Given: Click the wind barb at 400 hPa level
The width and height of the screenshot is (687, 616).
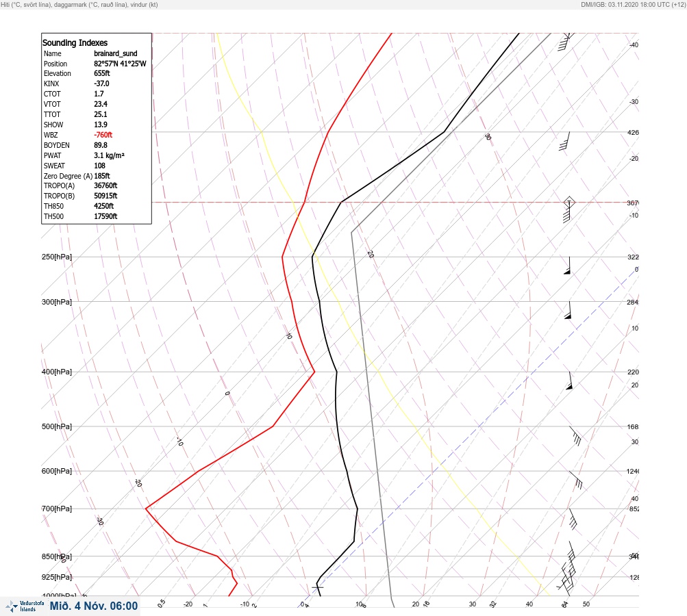Looking at the screenshot, I should (570, 381).
